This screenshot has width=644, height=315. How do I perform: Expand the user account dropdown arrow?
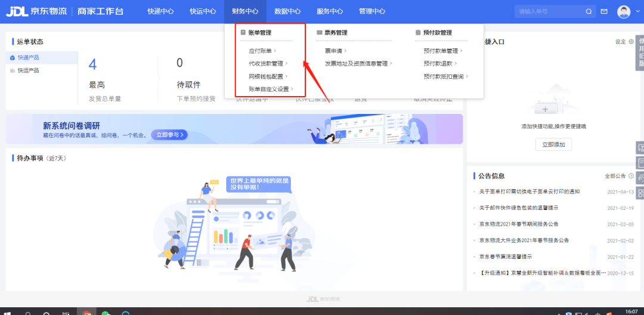[636, 12]
